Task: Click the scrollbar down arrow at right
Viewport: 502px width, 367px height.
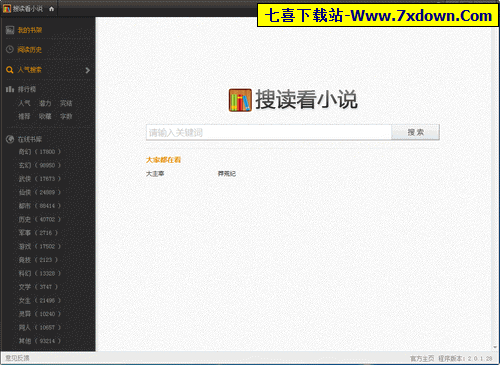Action: [x=495, y=348]
